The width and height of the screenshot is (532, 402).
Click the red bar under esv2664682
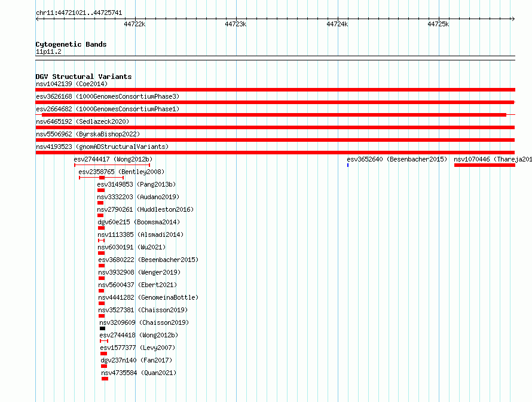(x=274, y=115)
